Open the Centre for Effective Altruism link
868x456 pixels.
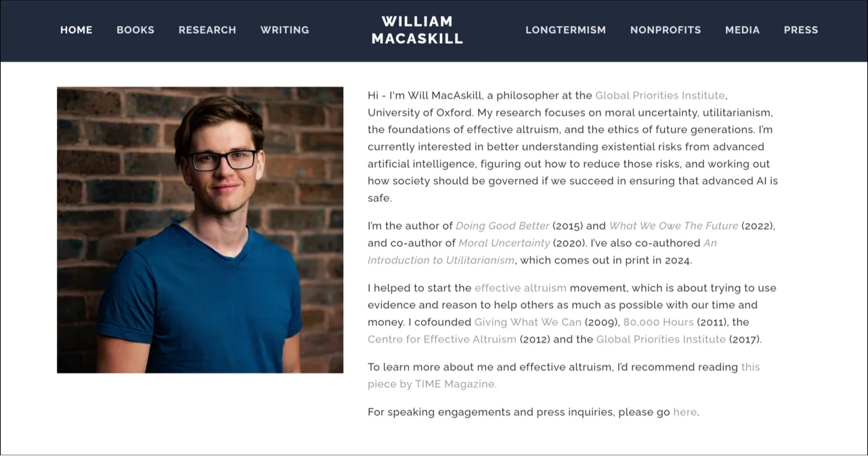pos(441,339)
